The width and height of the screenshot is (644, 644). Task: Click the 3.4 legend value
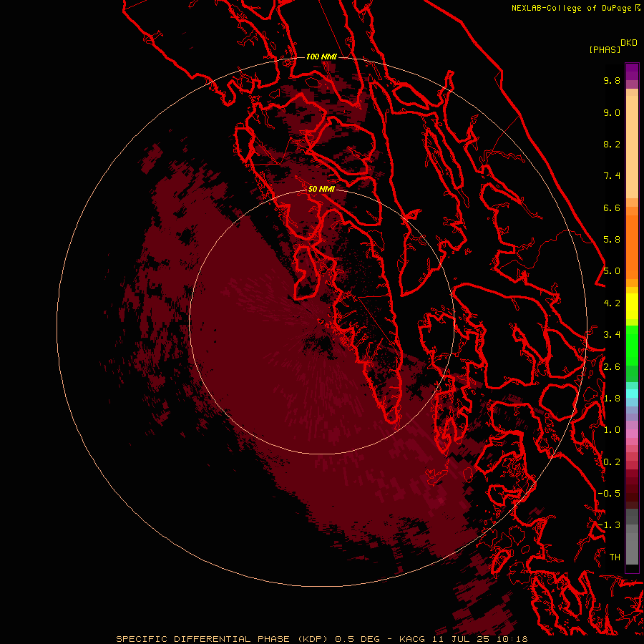point(612,335)
